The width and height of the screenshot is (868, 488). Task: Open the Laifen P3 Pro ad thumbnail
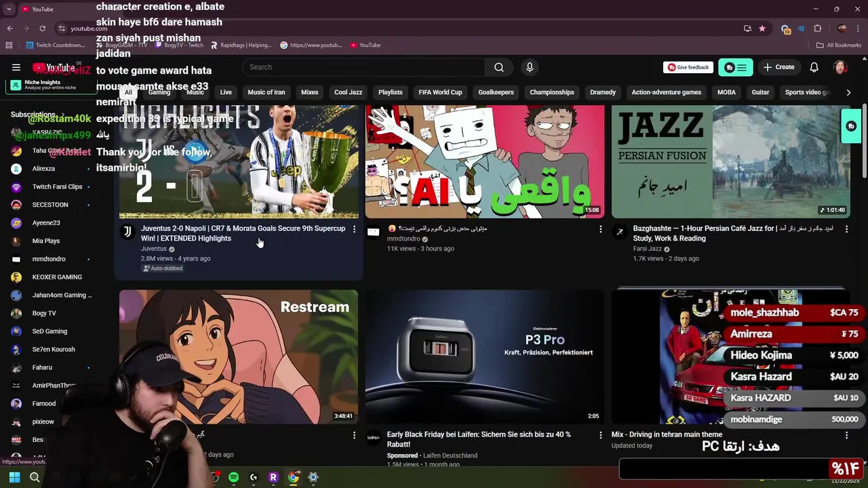click(x=485, y=357)
